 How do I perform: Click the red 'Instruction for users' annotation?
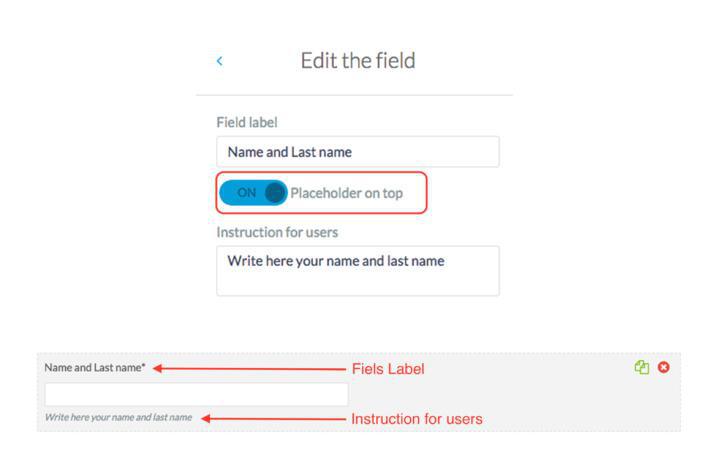(416, 419)
